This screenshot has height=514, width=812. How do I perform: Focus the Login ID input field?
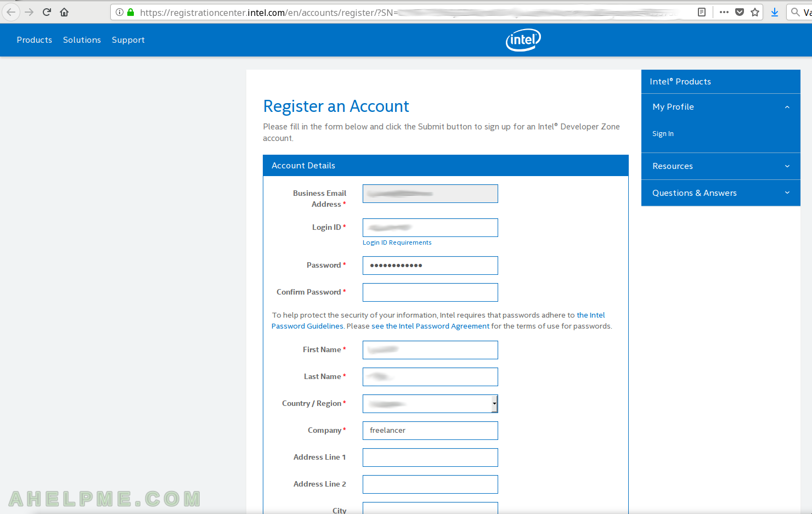click(430, 228)
